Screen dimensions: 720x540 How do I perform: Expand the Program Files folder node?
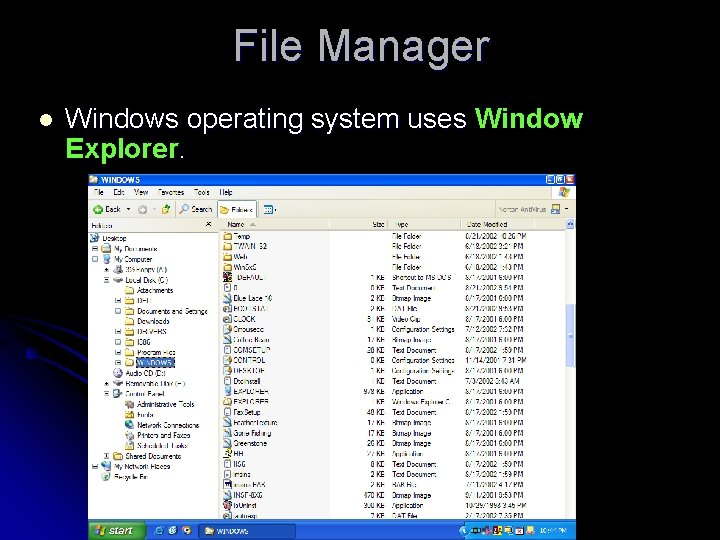[x=118, y=352]
